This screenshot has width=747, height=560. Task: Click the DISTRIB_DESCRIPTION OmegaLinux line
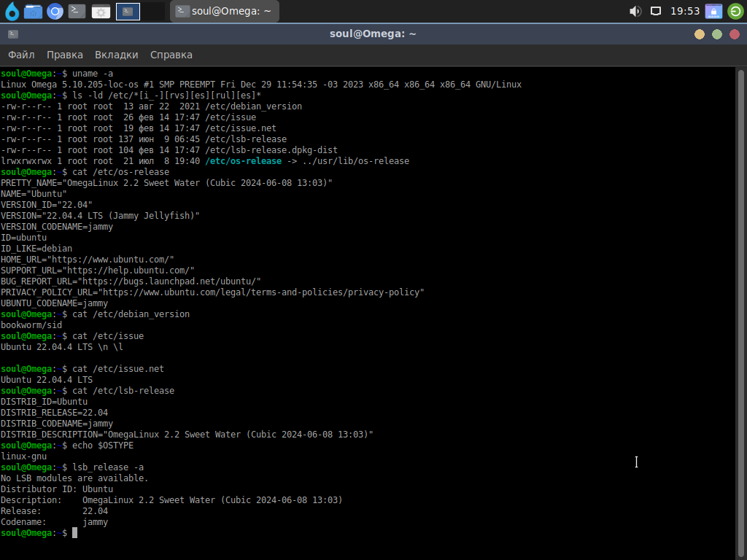(187, 435)
